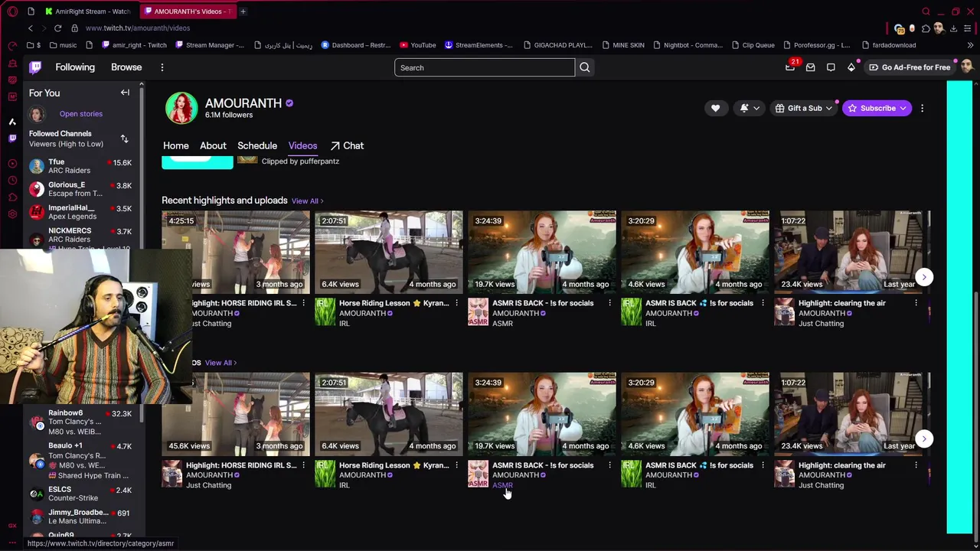Click the Twitch home logo icon
The image size is (980, 551).
(x=35, y=67)
